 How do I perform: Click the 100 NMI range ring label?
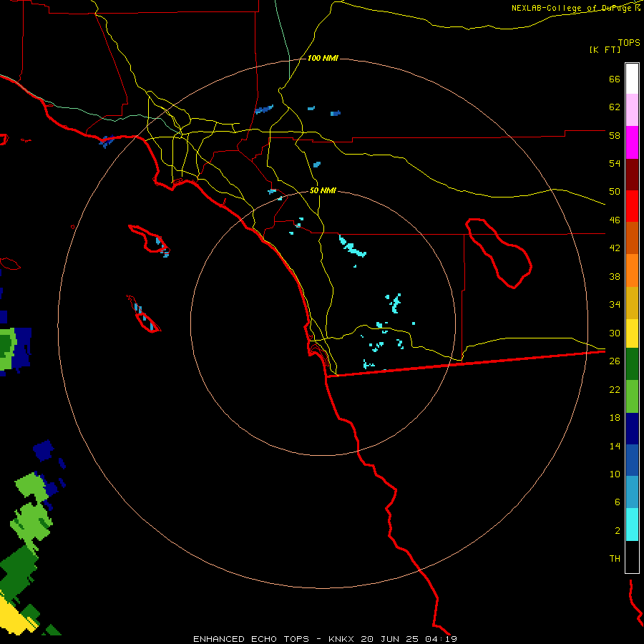tap(323, 59)
